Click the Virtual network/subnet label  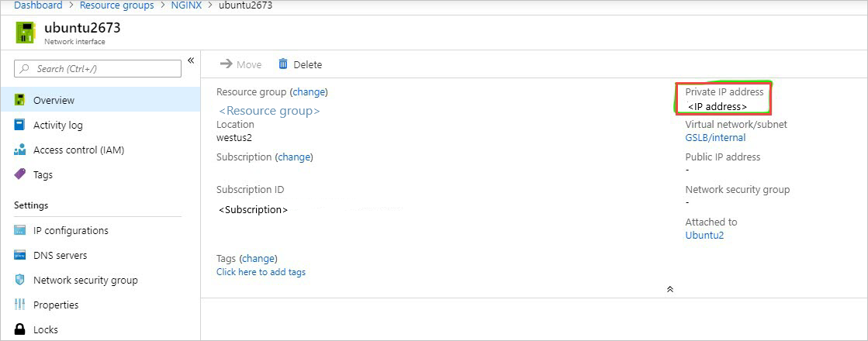click(736, 124)
